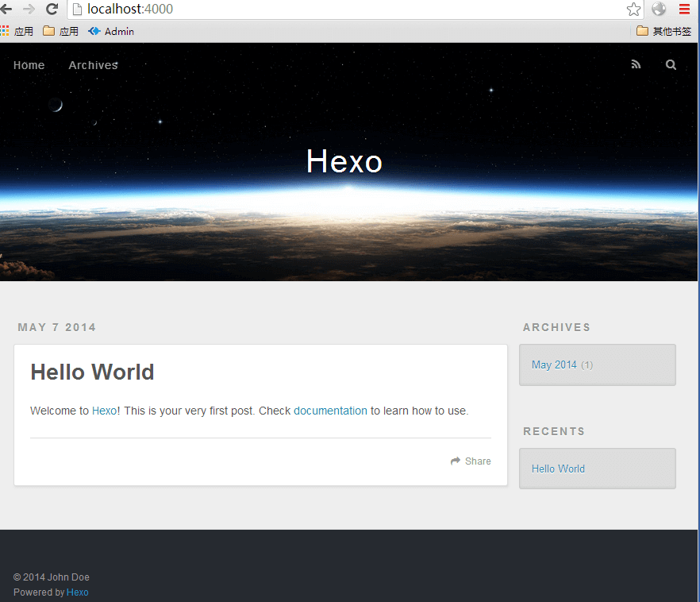
Task: Click the search magnifier icon in header
Action: click(671, 65)
